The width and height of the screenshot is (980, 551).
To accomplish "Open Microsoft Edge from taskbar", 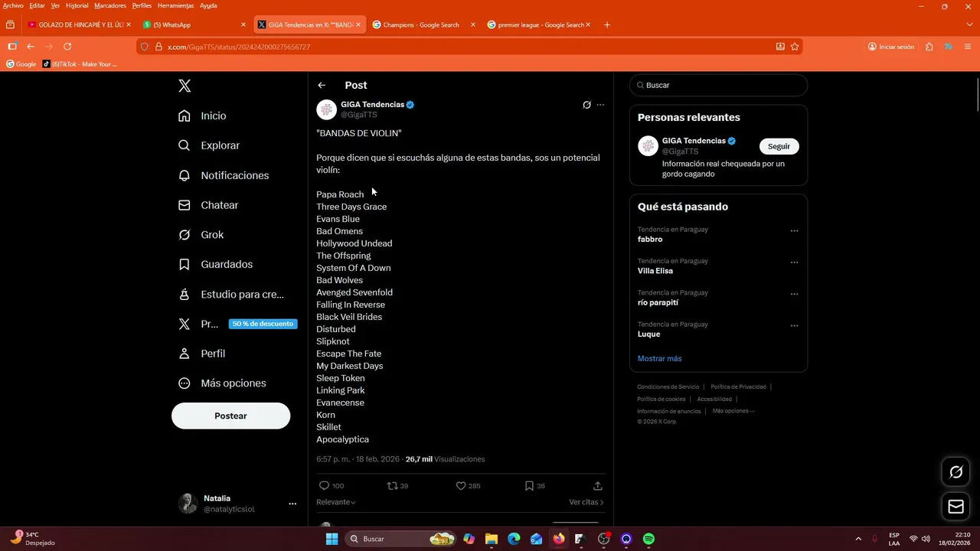I will click(514, 539).
